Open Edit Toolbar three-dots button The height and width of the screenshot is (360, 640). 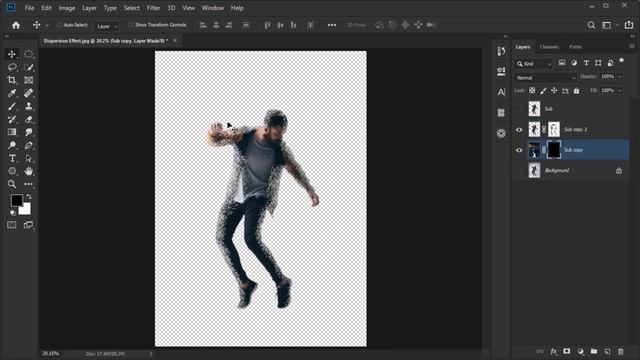[x=28, y=184]
